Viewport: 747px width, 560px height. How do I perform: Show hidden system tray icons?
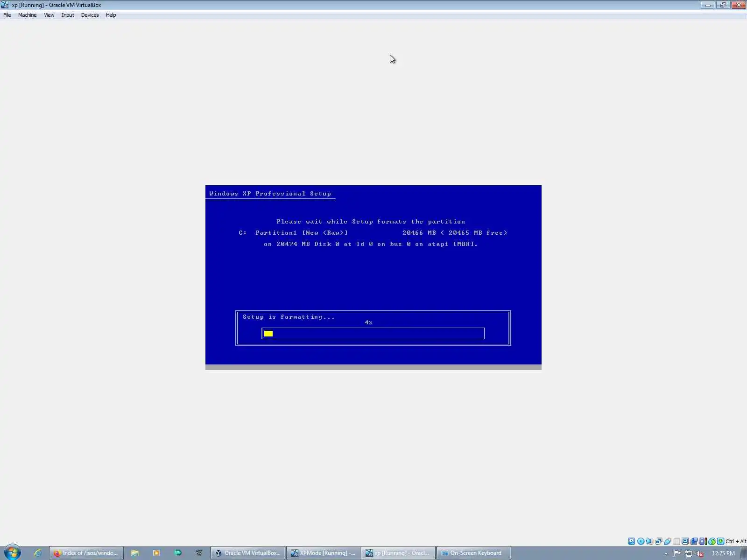coord(666,553)
